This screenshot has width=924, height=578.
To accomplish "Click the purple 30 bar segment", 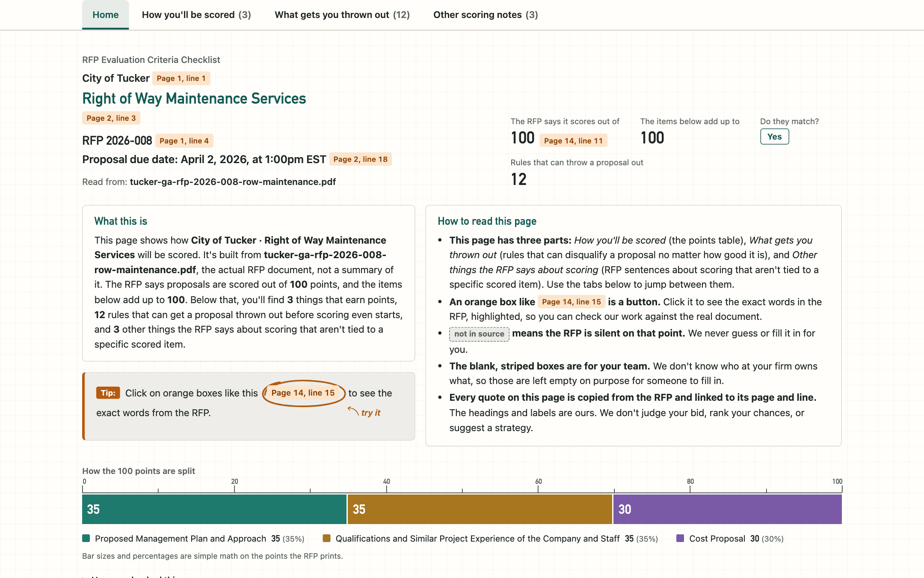I will coord(727,509).
